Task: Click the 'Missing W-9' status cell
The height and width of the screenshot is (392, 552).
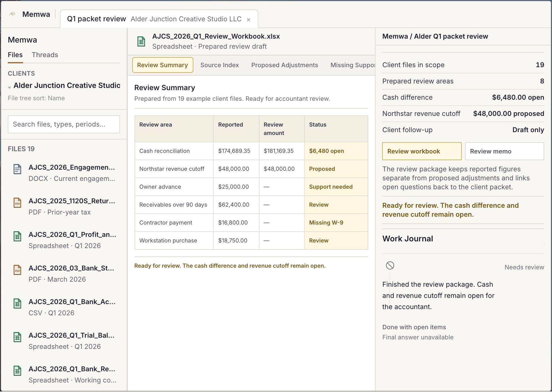Action: tap(336, 223)
